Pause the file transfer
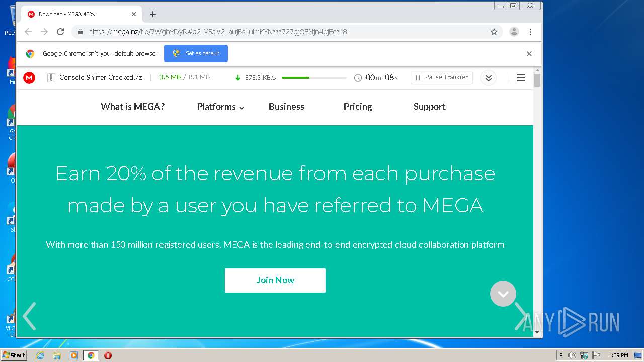The height and width of the screenshot is (362, 644). pos(442,77)
